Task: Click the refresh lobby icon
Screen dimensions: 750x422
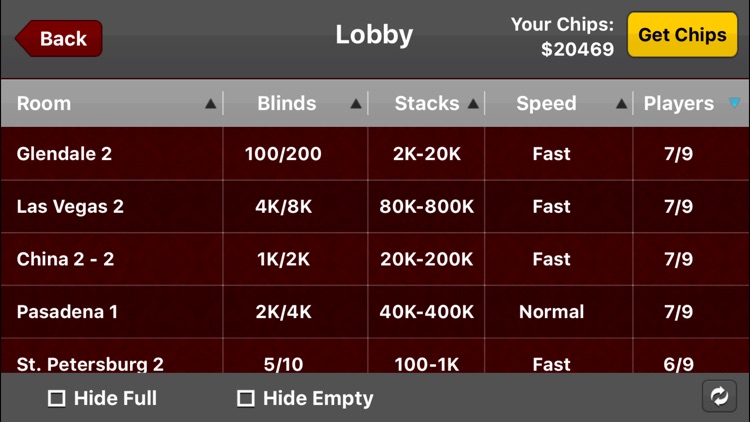Action: [719, 396]
